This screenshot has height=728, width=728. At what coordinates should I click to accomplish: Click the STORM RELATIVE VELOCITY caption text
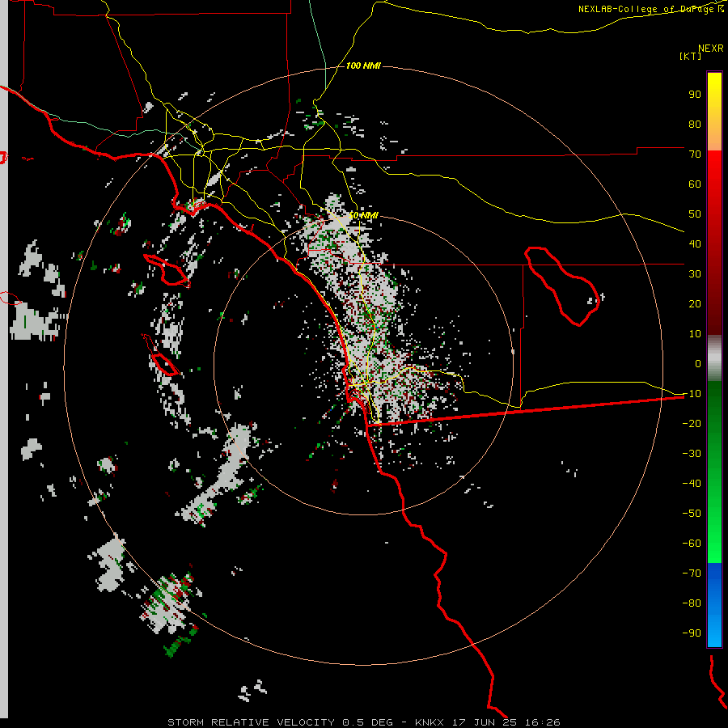(x=251, y=722)
